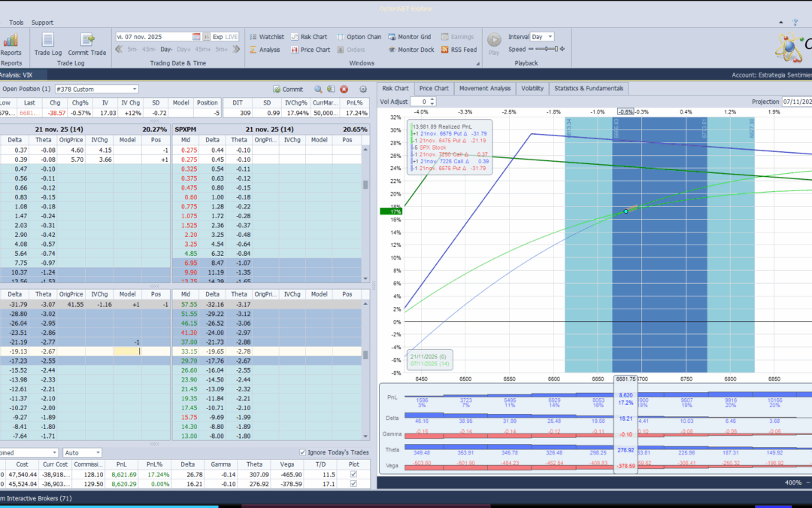Select the Risk Chart tab
Screen dimensions: 812x508
tap(395, 89)
